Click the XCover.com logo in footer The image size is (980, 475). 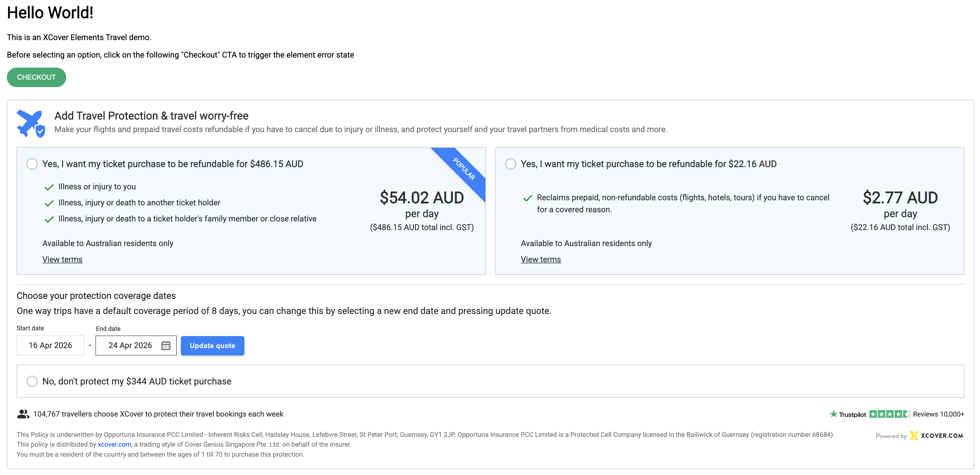[936, 435]
